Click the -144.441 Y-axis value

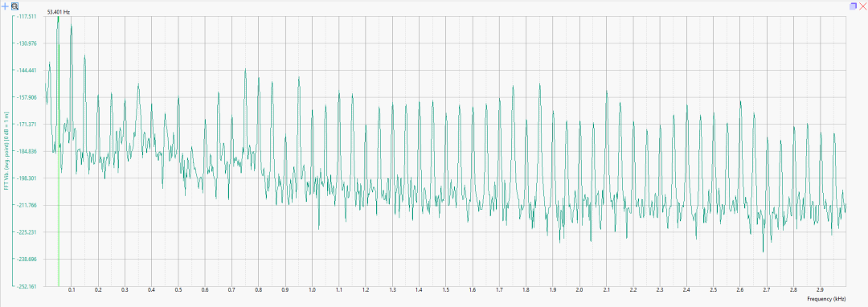(x=27, y=71)
